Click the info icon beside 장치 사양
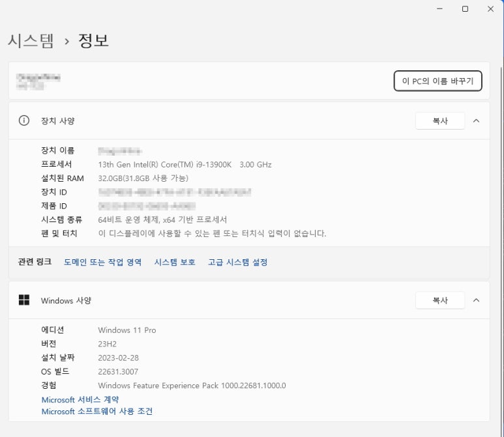The width and height of the screenshot is (504, 437). point(24,120)
